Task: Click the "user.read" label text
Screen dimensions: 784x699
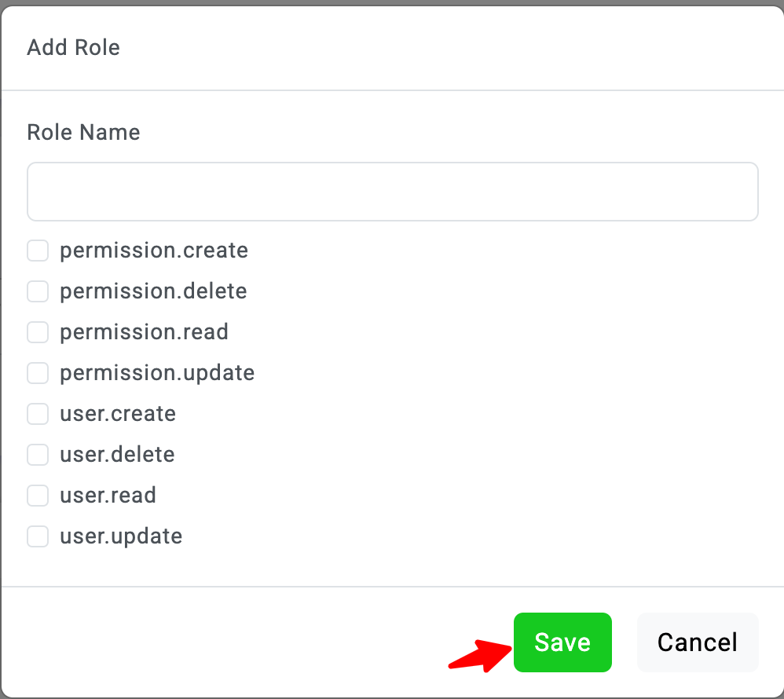Action: point(108,496)
